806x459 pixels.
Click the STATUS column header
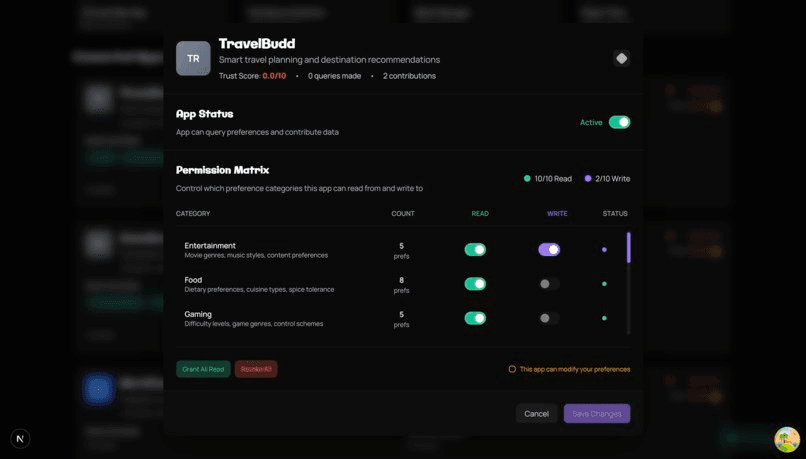(615, 213)
